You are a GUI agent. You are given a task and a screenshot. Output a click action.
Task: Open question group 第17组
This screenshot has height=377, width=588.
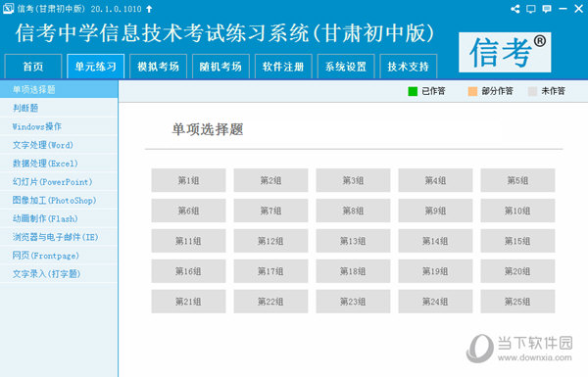tap(270, 271)
